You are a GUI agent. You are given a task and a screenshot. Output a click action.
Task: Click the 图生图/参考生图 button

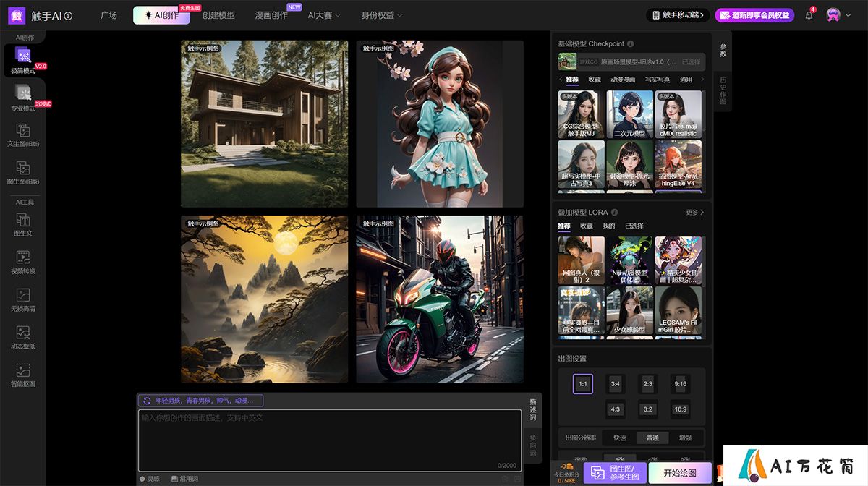[x=616, y=473]
